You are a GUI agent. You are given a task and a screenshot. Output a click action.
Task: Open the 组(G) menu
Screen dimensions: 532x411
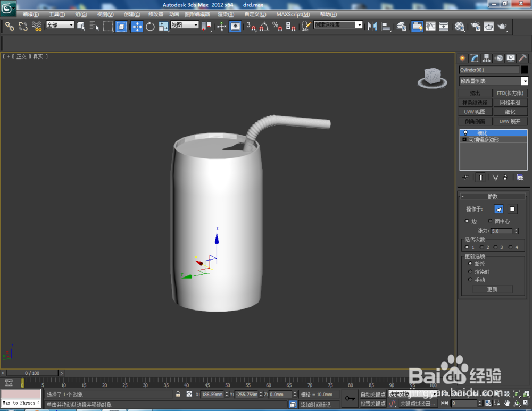pyautogui.click(x=81, y=14)
